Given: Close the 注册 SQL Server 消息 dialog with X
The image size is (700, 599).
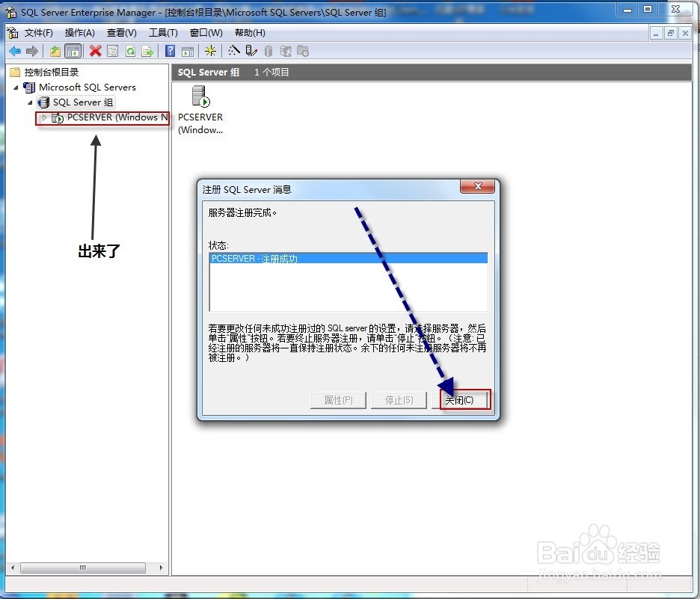Looking at the screenshot, I should (477, 186).
